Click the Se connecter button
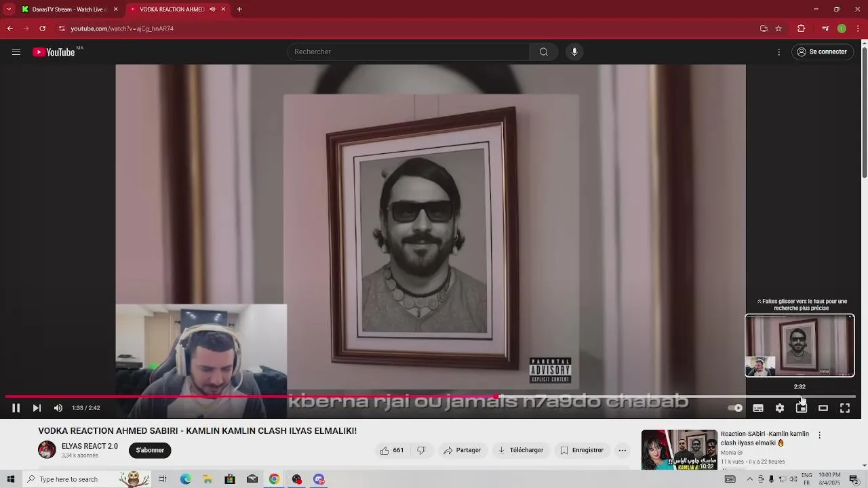868x488 pixels. click(823, 52)
